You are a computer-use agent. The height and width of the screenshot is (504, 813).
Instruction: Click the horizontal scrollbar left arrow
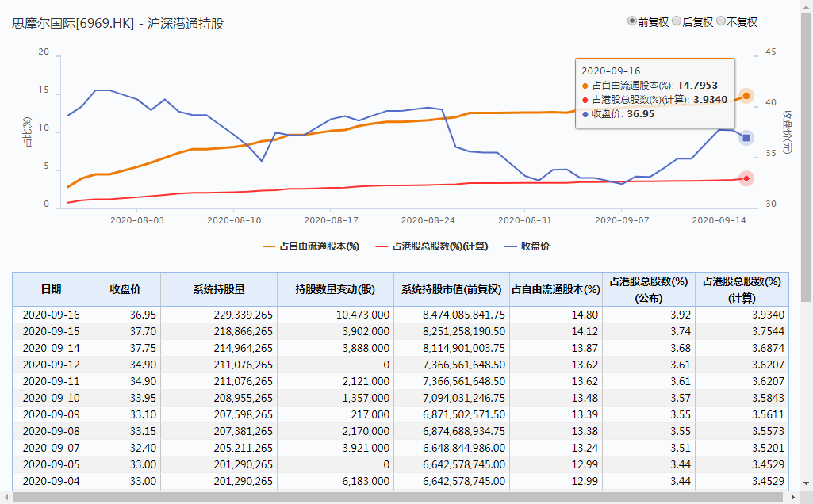6,498
